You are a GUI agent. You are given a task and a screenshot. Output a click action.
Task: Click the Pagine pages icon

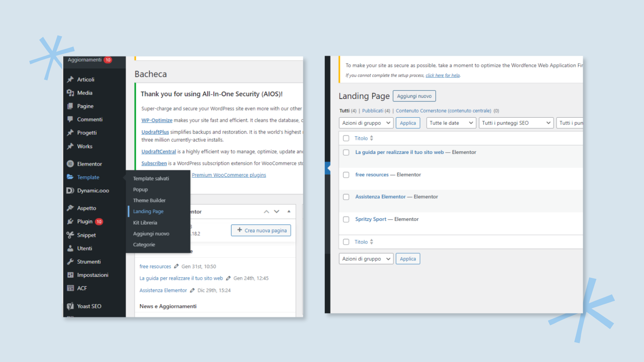pyautogui.click(x=70, y=106)
